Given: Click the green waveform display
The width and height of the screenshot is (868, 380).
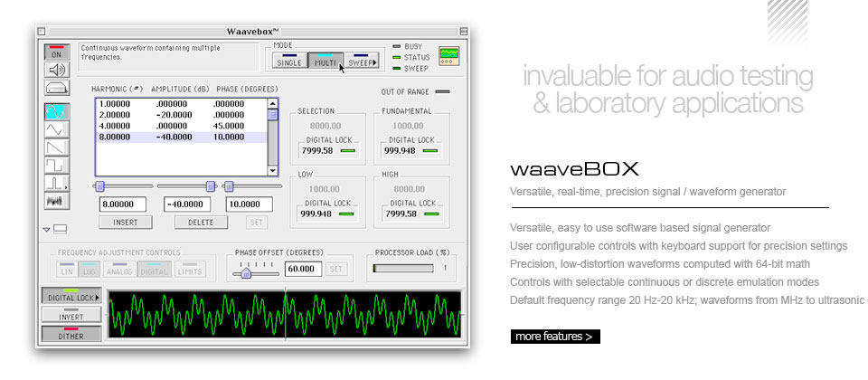Looking at the screenshot, I should click(285, 314).
